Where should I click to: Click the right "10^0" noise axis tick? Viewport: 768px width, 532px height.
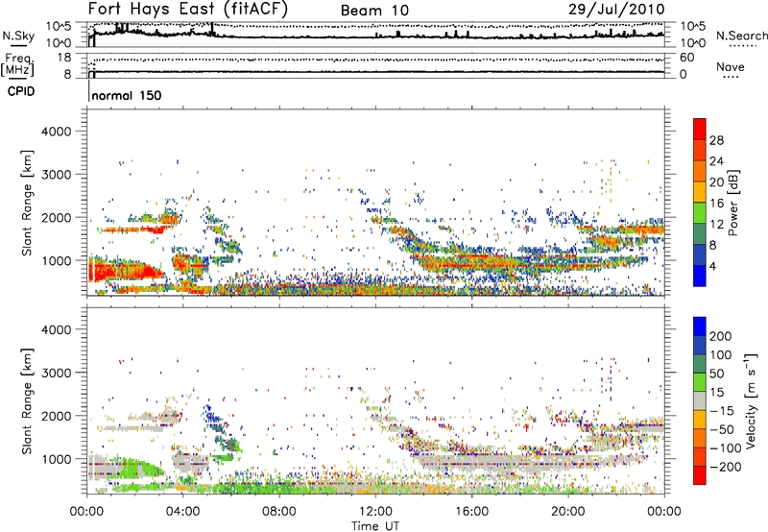click(692, 43)
